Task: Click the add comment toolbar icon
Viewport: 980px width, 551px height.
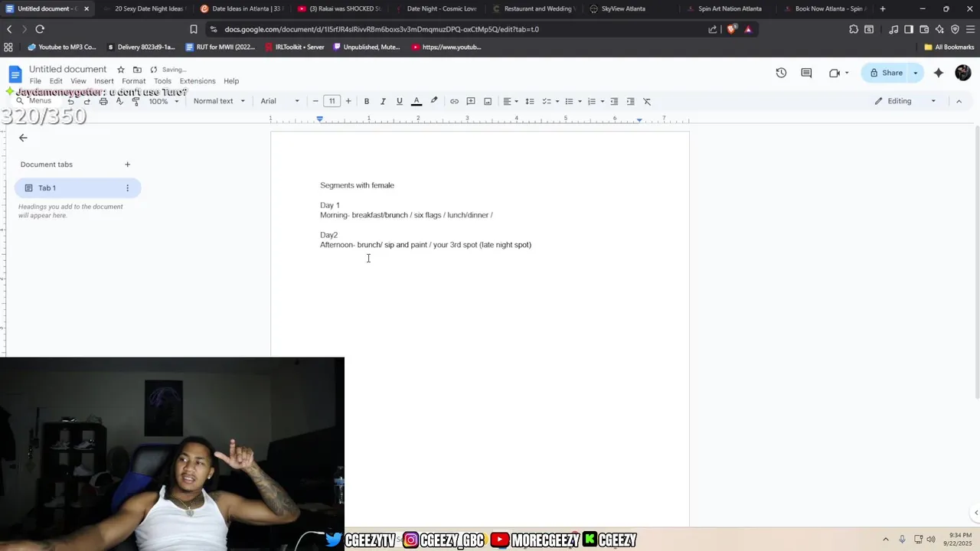Action: point(471,101)
